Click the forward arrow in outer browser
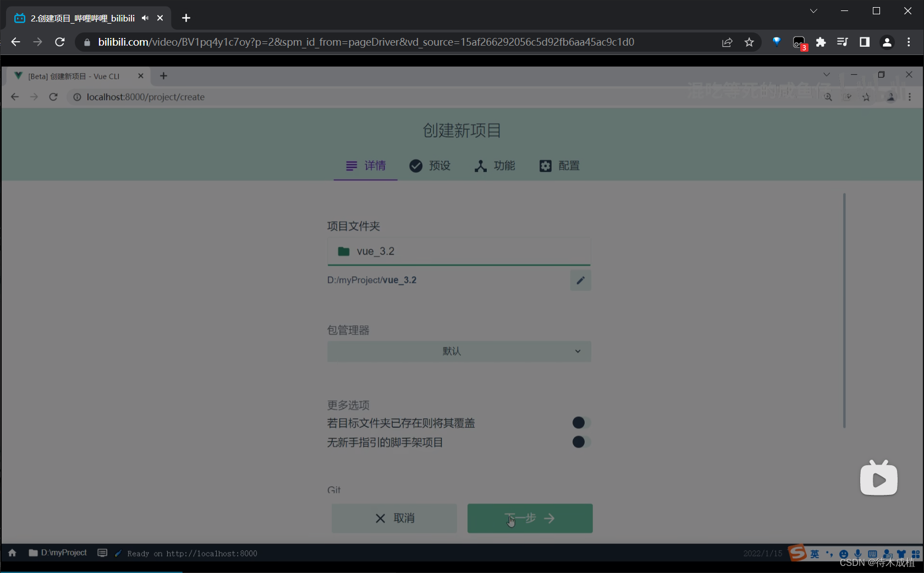 pos(37,42)
